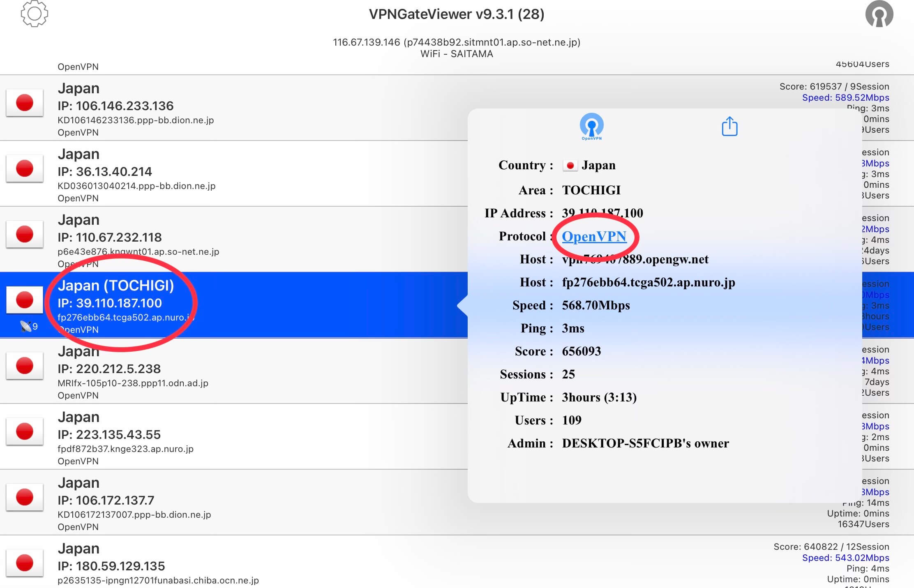Tap the Sessions value 25 in popup
This screenshot has height=588, width=914.
[x=568, y=374]
